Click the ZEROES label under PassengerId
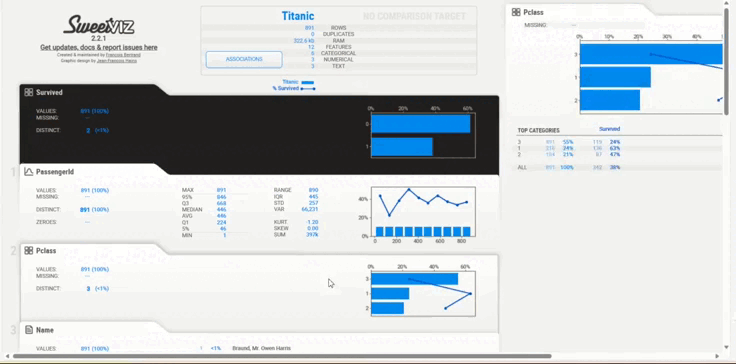This screenshot has width=736, height=364. [46, 222]
